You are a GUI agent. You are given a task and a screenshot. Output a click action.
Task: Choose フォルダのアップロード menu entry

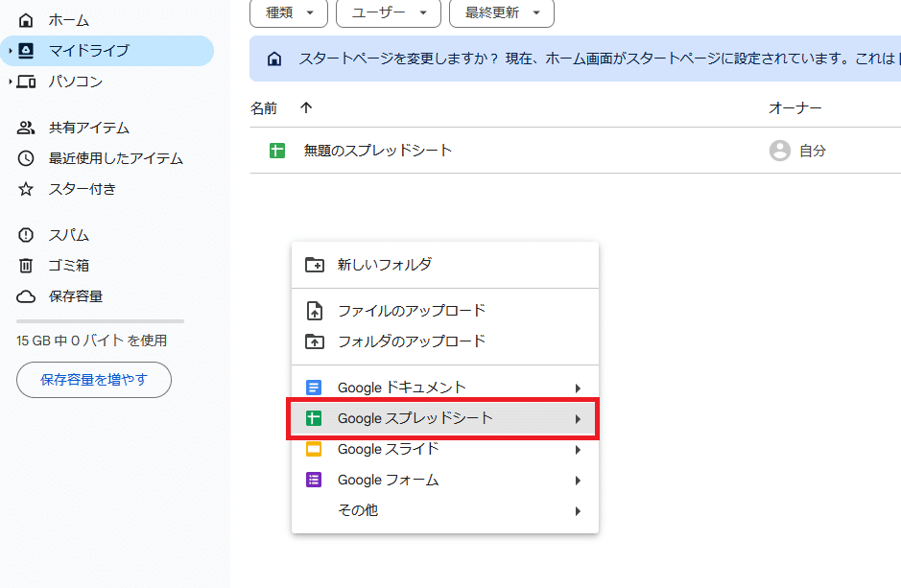(445, 341)
